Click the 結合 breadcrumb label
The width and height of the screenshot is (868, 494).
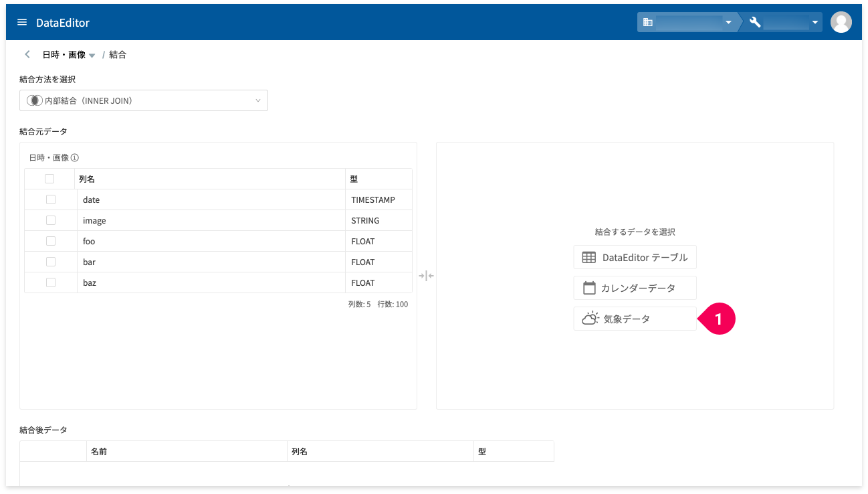pos(118,55)
